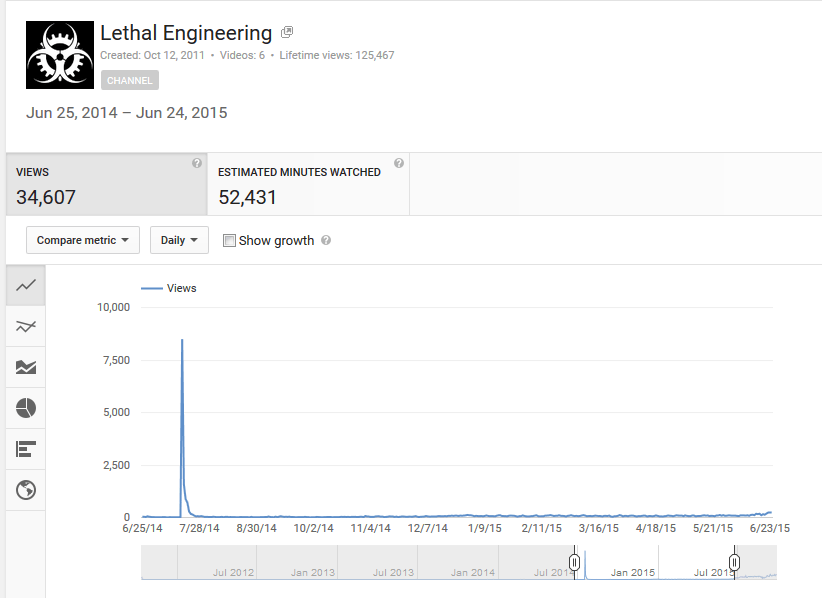Open the Views metric help icon
Screen dimensions: 822x598
(196, 161)
